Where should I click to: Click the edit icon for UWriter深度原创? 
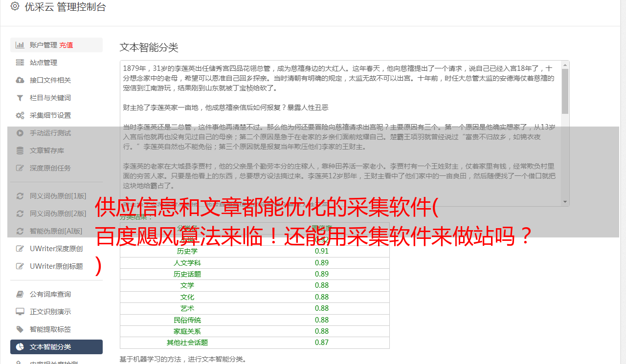20,249
